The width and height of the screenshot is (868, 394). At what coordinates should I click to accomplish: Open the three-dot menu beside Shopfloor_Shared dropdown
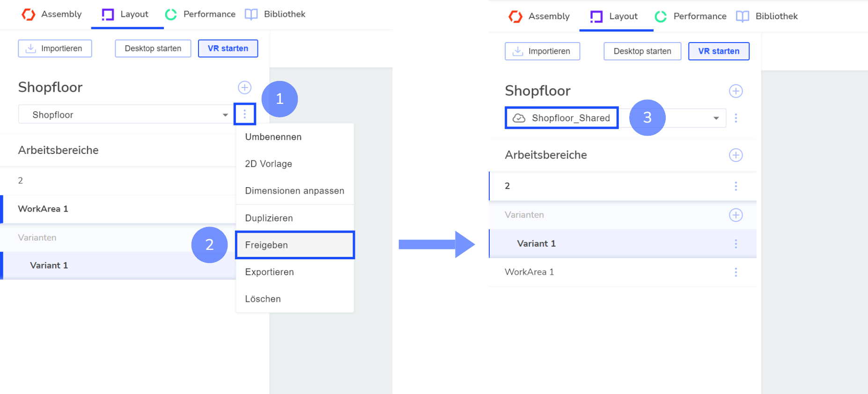[736, 118]
